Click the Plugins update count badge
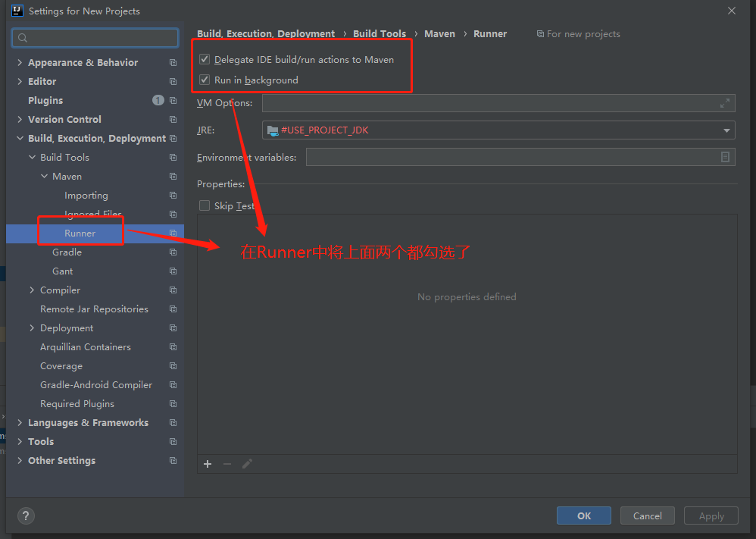The height and width of the screenshot is (539, 756). point(158,100)
